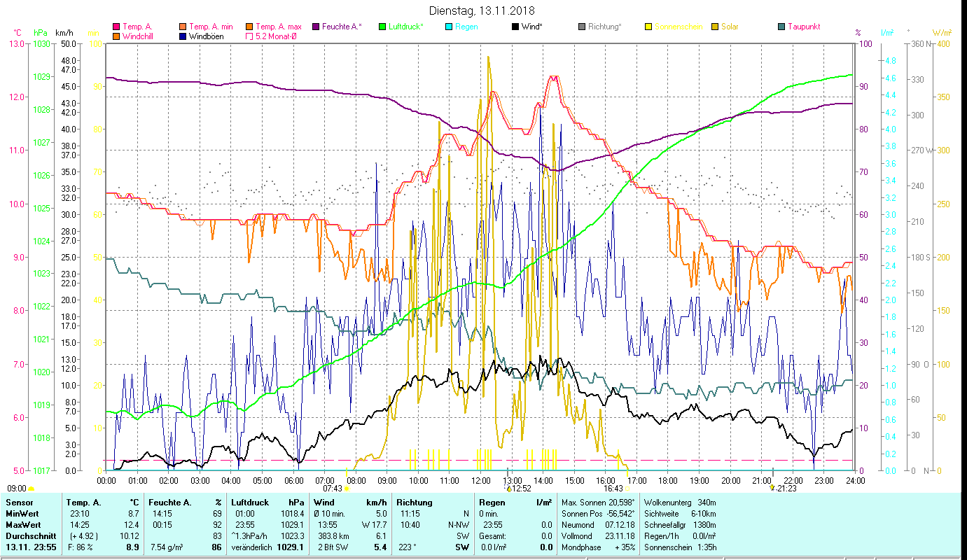Viewport: 967px width, 560px height.
Task: Click the 12:00 label on time axis
Action: [x=481, y=481]
